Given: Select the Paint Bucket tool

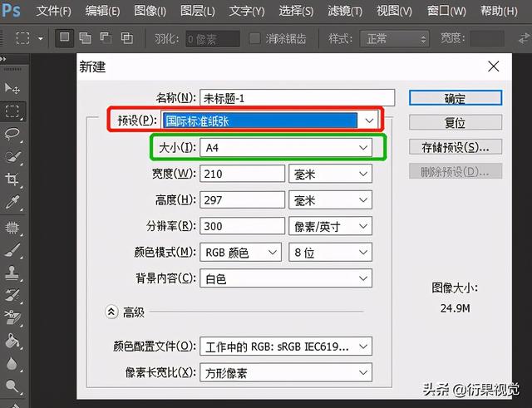Looking at the screenshot, I should coord(12,341).
